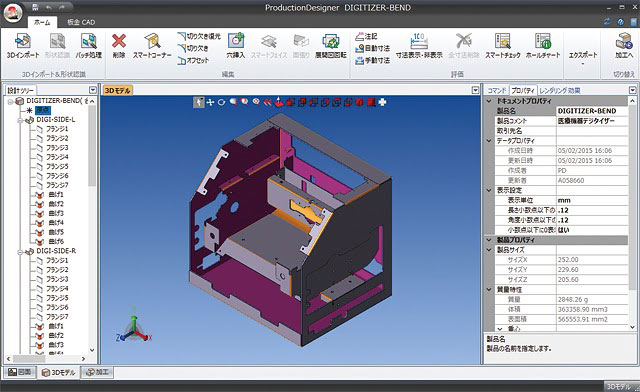640x392 pixels.
Task: Select 手動寸法 manual dimension tool
Action: point(372,60)
